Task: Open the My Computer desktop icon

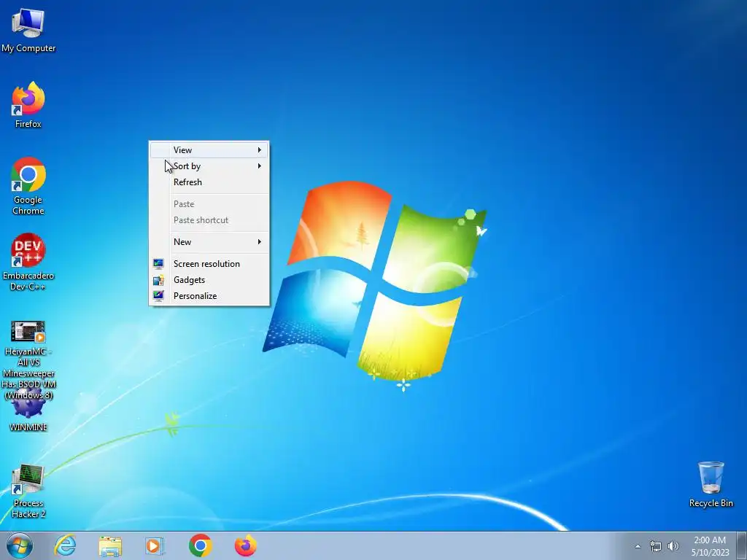Action: (x=28, y=30)
